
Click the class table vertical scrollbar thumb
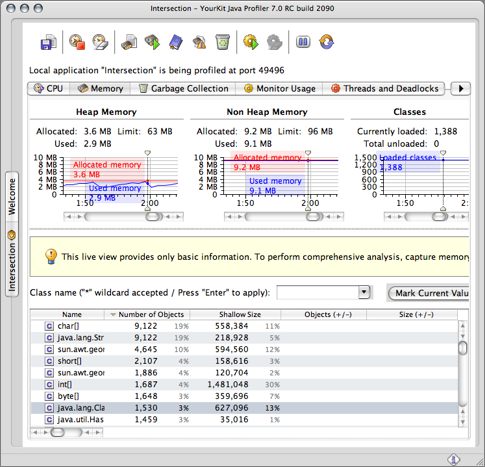click(463, 348)
